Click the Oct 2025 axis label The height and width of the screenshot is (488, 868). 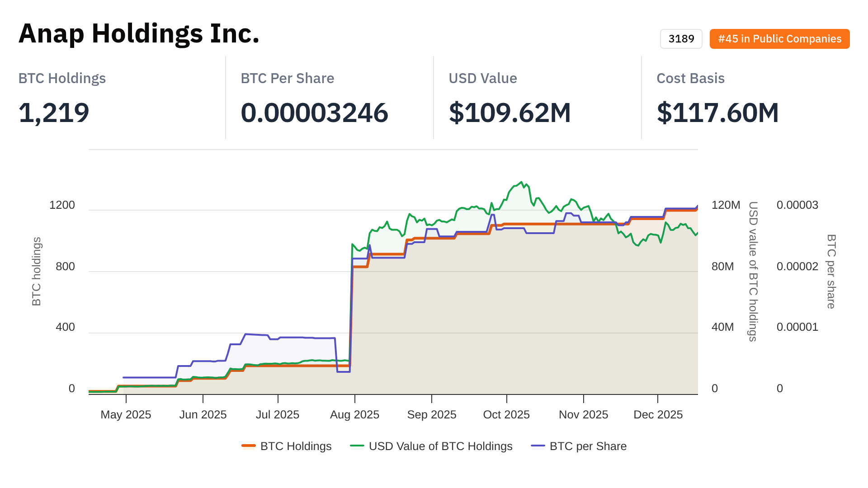tap(506, 414)
